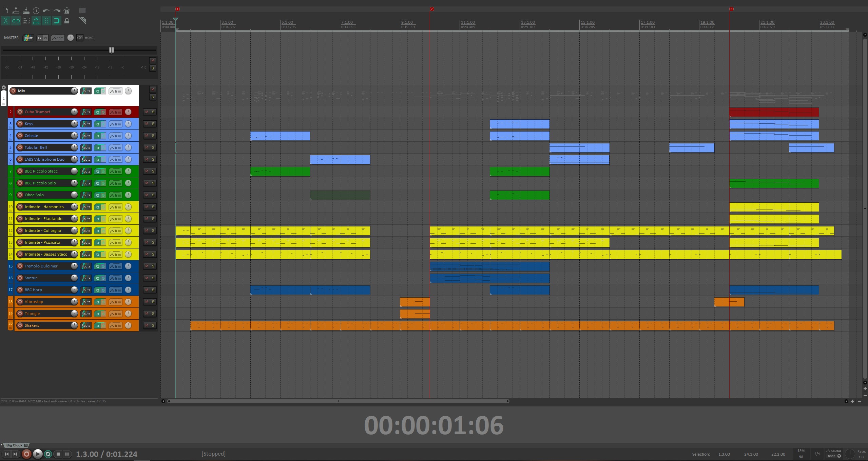This screenshot has width=868, height=461.
Task: Toggle the metronome icon in the toolbar
Action: 67,11
